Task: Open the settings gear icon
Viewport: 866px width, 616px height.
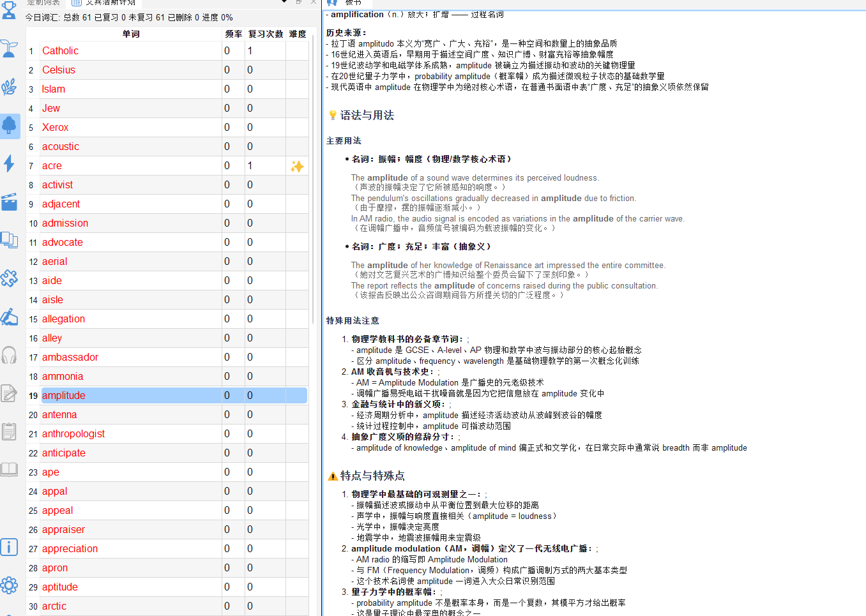Action: 9,585
